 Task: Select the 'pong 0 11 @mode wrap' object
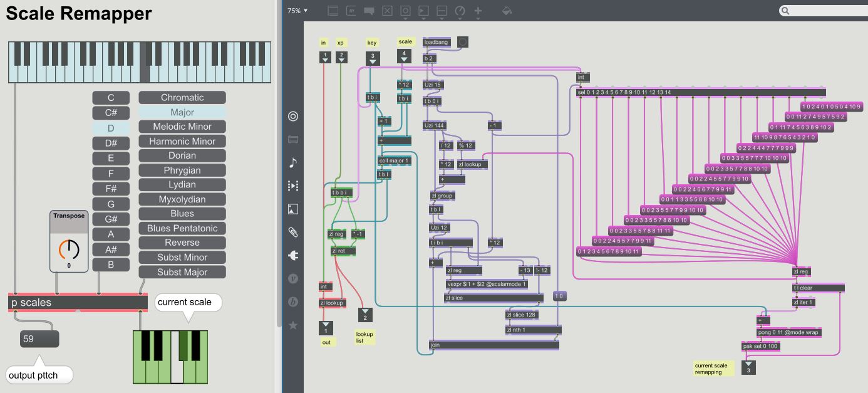point(788,332)
